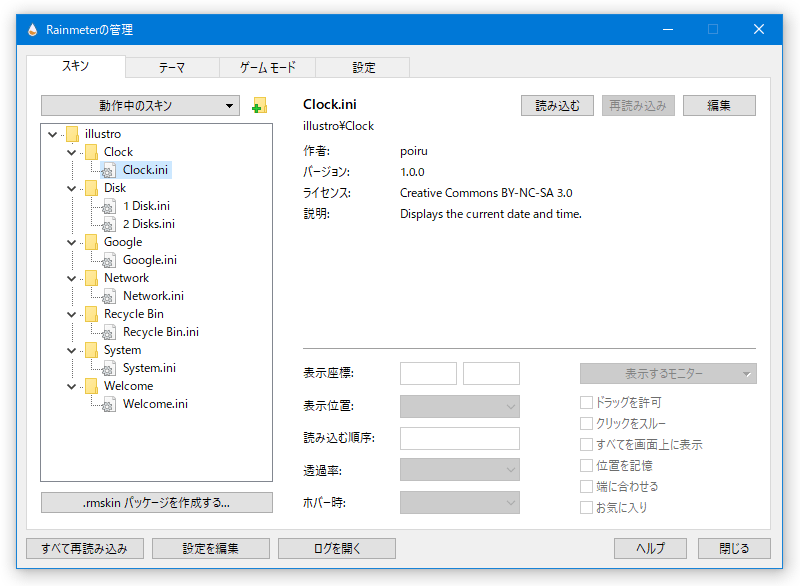Image resolution: width=800 pixels, height=586 pixels.
Task: Click the 読み込む順序 input field
Action: click(x=460, y=439)
